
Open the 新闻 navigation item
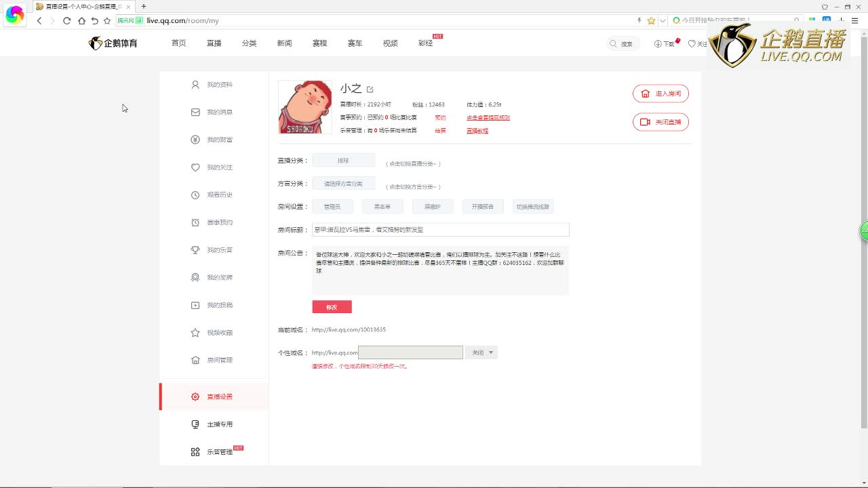pyautogui.click(x=284, y=43)
